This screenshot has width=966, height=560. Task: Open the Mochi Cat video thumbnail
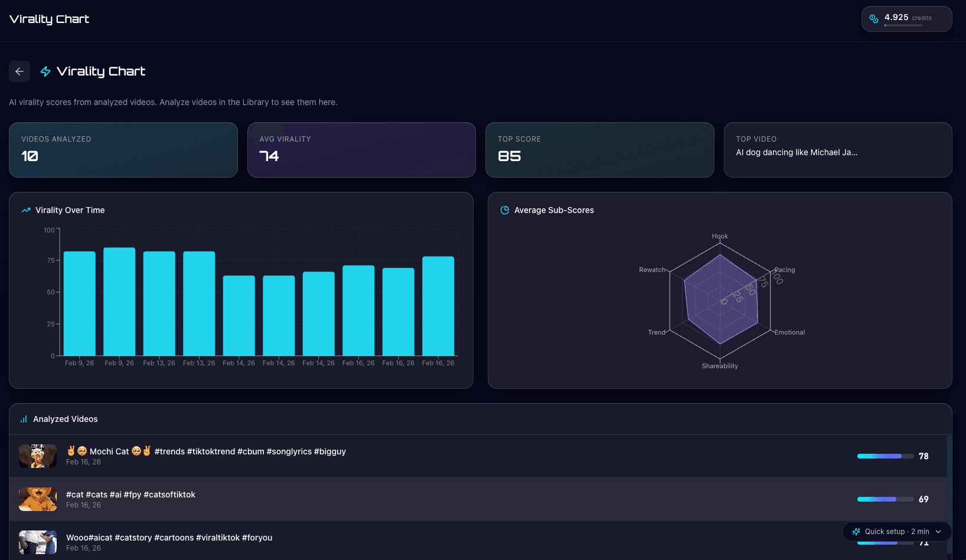click(38, 456)
